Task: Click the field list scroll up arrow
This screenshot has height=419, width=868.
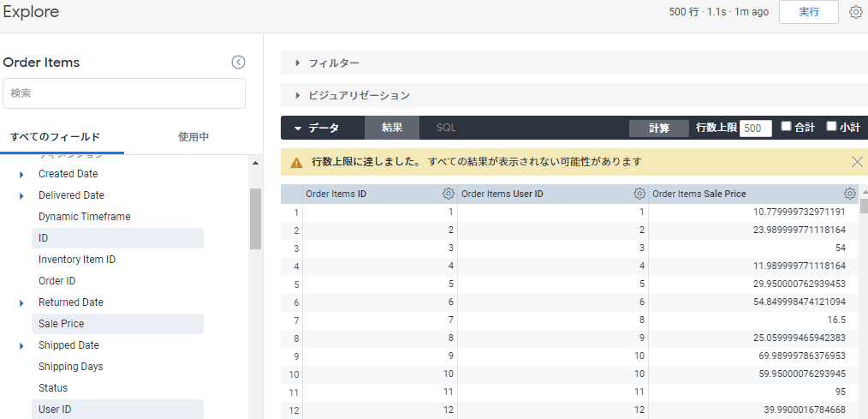Action: click(255, 163)
